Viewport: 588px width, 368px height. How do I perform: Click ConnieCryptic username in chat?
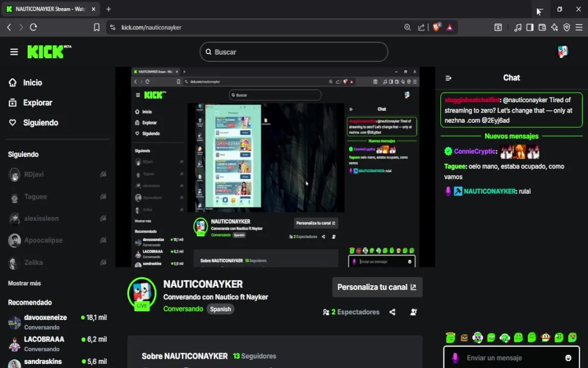point(475,151)
